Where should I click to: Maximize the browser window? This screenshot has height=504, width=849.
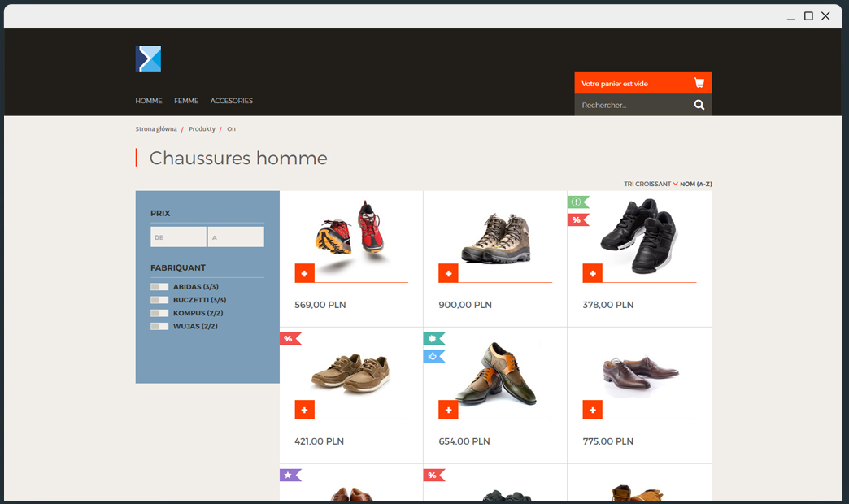pyautogui.click(x=808, y=16)
